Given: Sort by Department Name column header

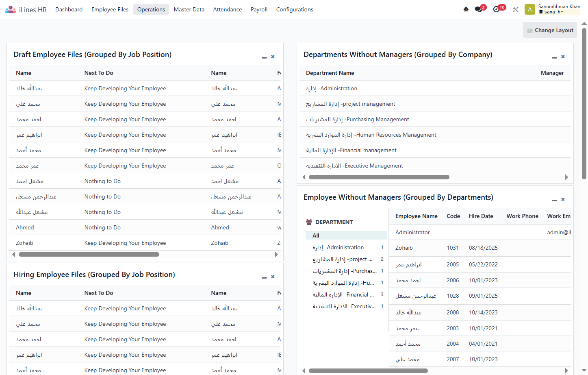Looking at the screenshot, I should (330, 73).
